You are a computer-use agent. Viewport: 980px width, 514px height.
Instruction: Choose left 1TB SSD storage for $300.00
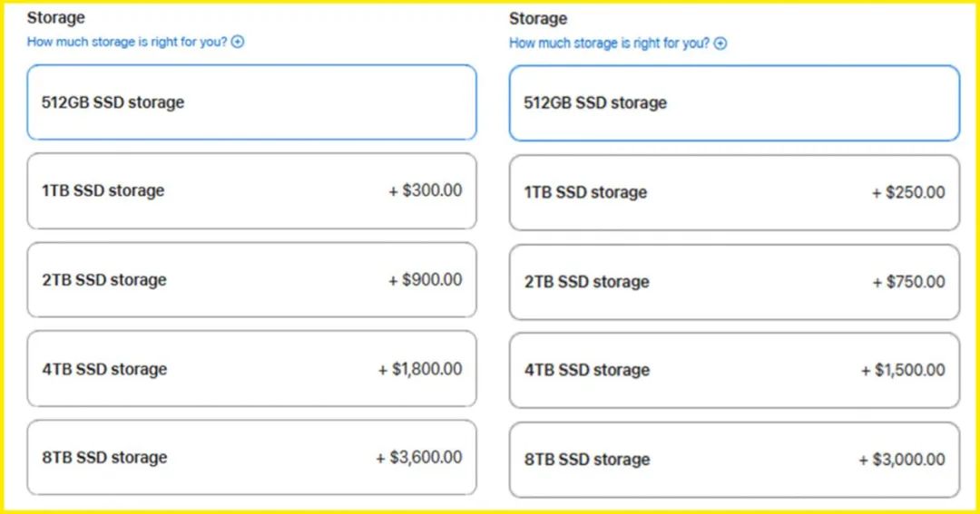click(x=252, y=191)
